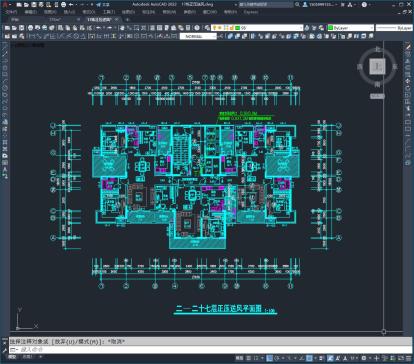Expand the Object Snap dropdown arrow
Image resolution: width=414 pixels, height=364 pixels.
click(315, 358)
